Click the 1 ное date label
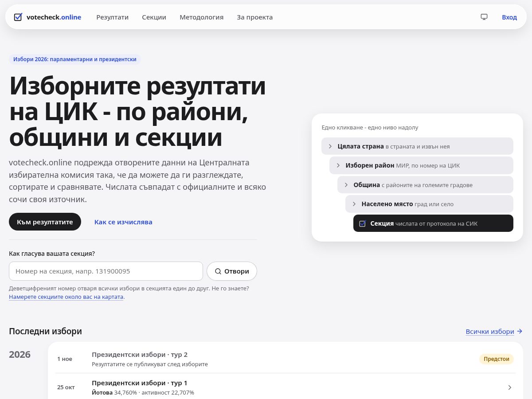The width and height of the screenshot is (532, 399). tap(65, 359)
